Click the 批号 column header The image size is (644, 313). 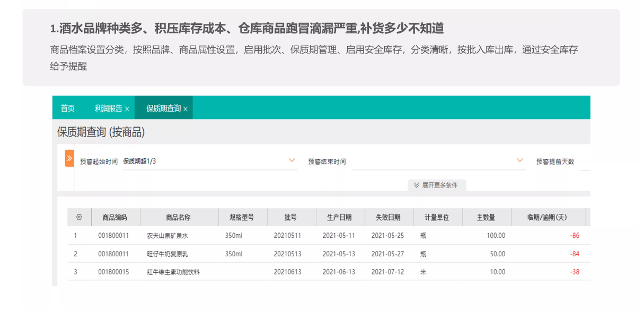pyautogui.click(x=291, y=217)
